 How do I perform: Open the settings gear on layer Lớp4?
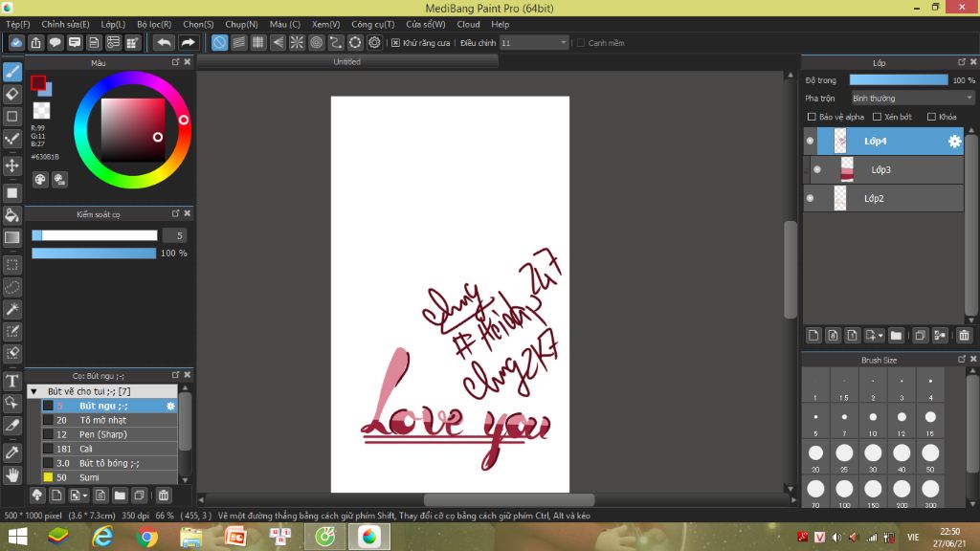pos(954,142)
